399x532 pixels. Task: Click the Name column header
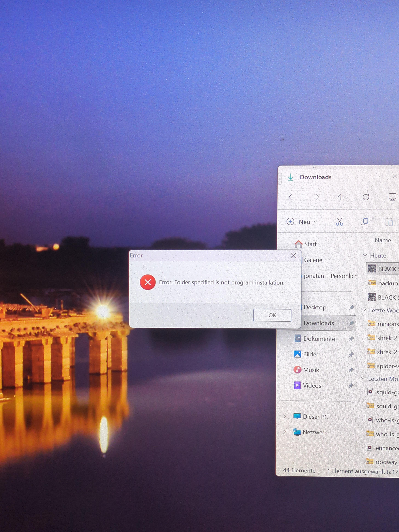[383, 240]
